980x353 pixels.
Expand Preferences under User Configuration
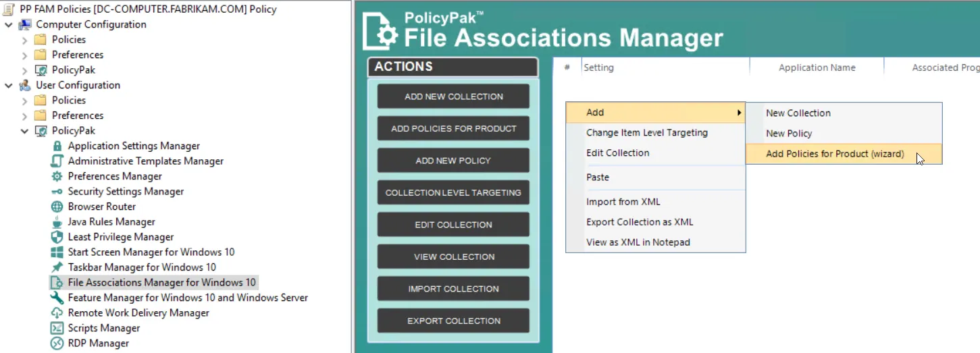(25, 115)
